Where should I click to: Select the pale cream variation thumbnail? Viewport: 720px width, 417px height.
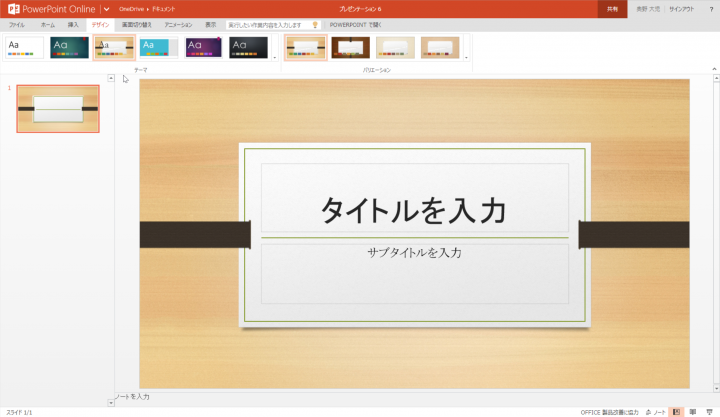point(395,48)
